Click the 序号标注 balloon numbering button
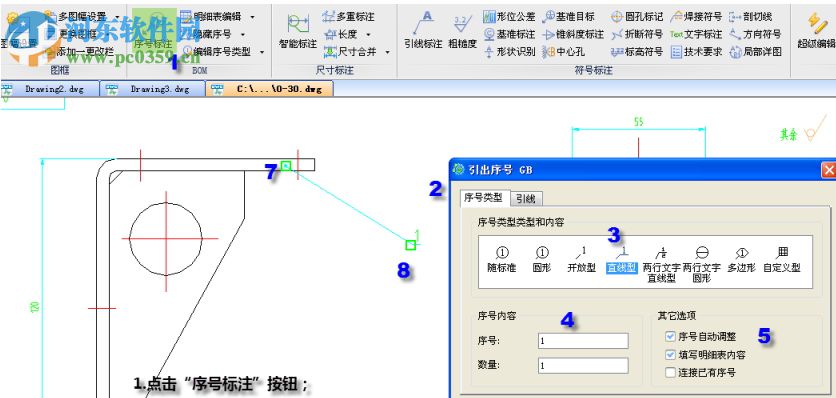 point(154,31)
